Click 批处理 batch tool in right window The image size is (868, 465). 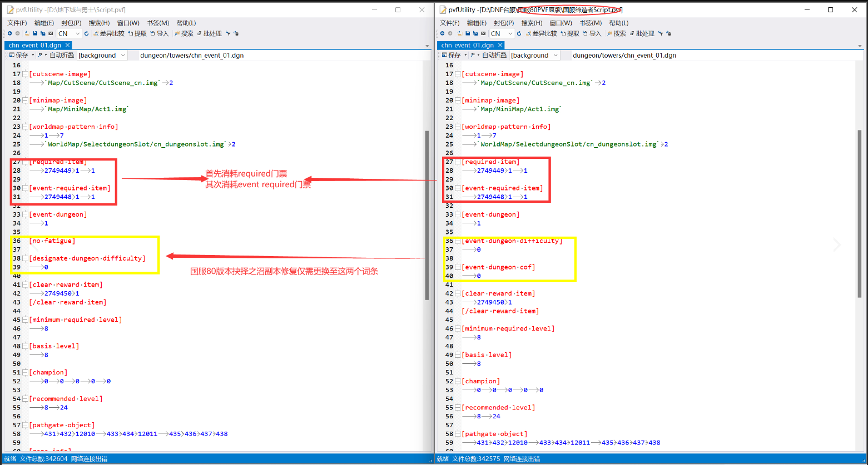pyautogui.click(x=642, y=33)
